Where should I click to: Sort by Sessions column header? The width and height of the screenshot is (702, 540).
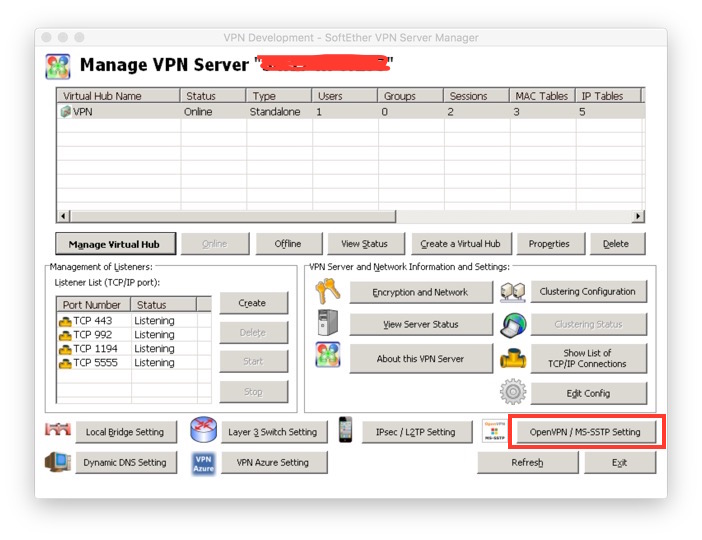[476, 96]
